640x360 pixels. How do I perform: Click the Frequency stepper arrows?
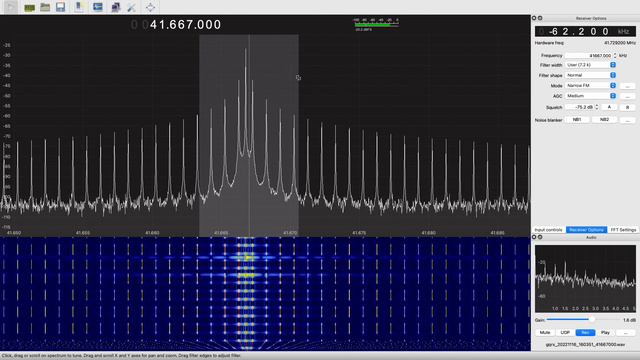coord(615,55)
